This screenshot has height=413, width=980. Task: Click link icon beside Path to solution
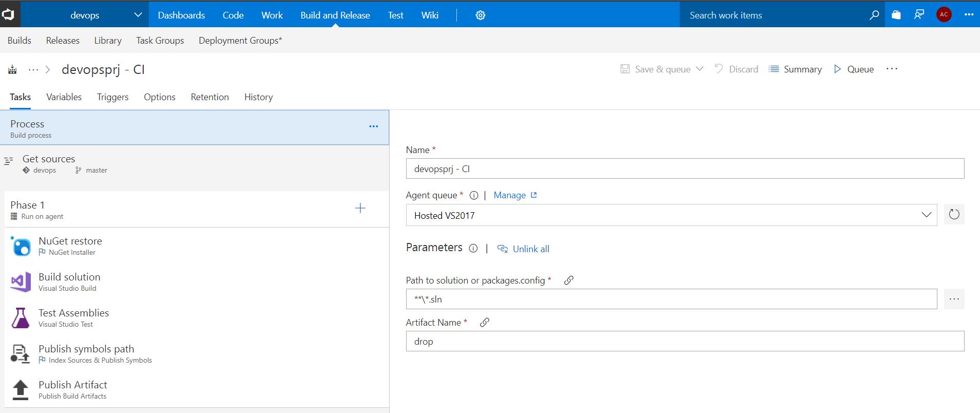[x=568, y=280]
